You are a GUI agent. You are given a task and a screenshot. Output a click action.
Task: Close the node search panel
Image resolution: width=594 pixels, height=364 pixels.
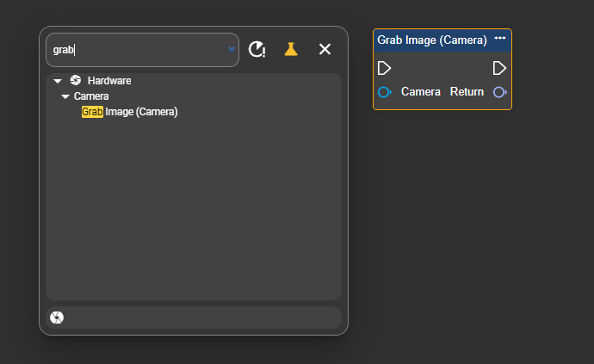pos(325,49)
